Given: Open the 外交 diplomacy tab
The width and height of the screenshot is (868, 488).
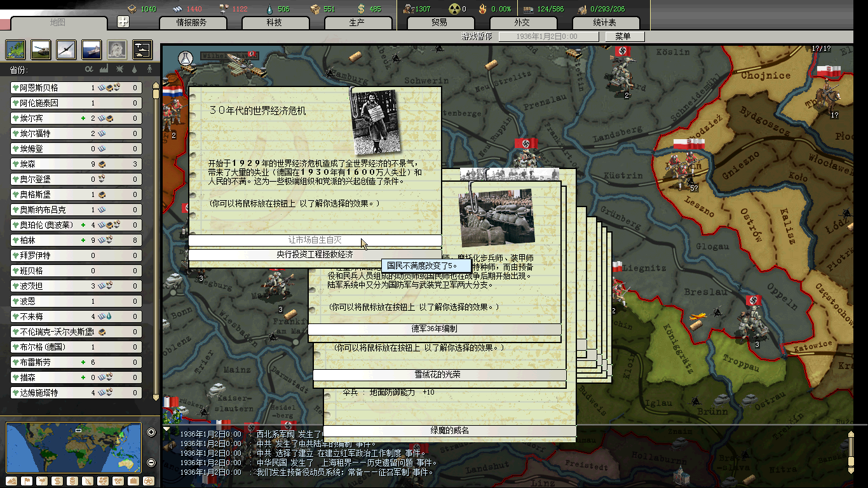Looking at the screenshot, I should pyautogui.click(x=522, y=23).
